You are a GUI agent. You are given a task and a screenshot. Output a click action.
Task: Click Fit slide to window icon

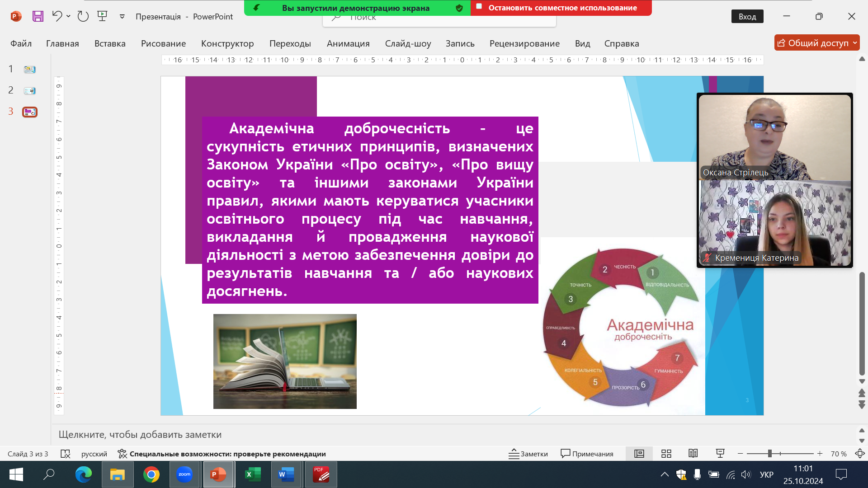[859, 454]
